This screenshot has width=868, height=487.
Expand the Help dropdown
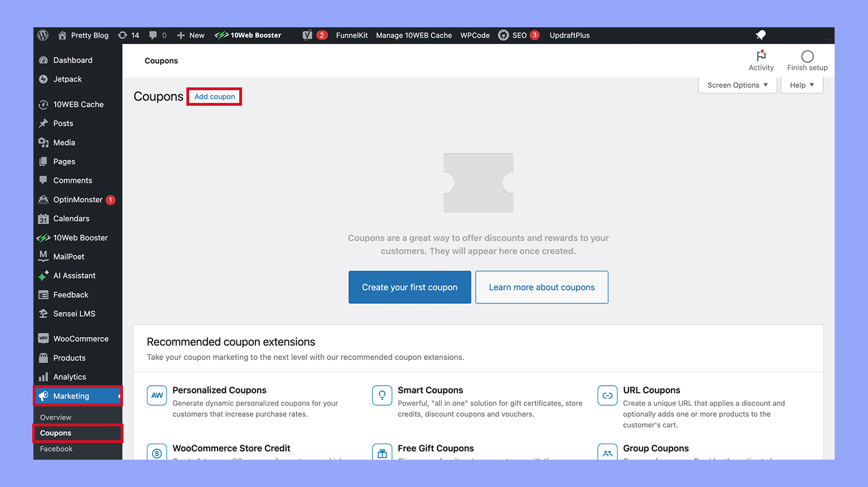tap(801, 85)
